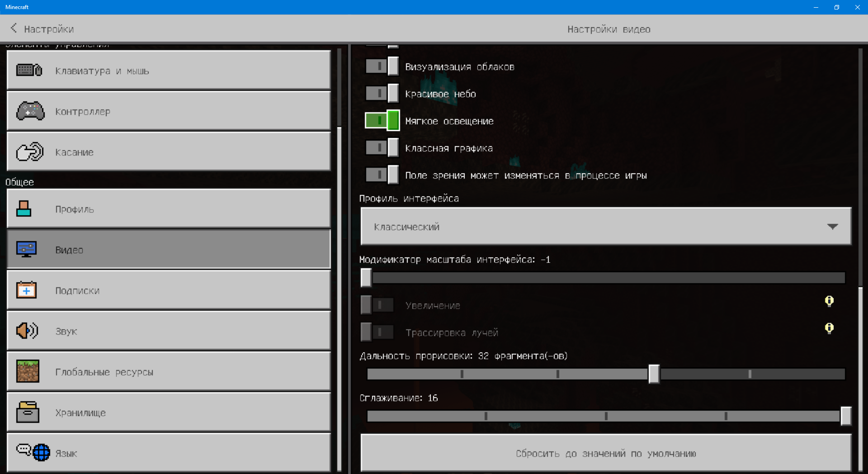This screenshot has height=474, width=868.
Task: Click the storage box Хранилище icon
Action: point(28,412)
